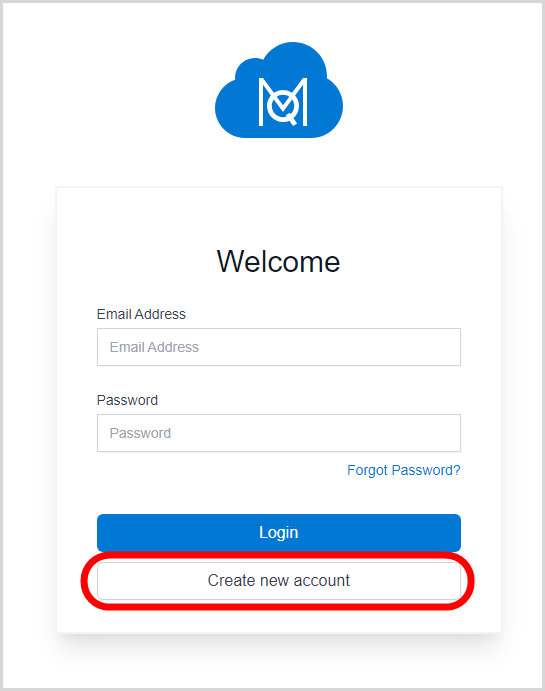Click the blue MQ cloud logo
The height and width of the screenshot is (691, 545).
pos(279,90)
